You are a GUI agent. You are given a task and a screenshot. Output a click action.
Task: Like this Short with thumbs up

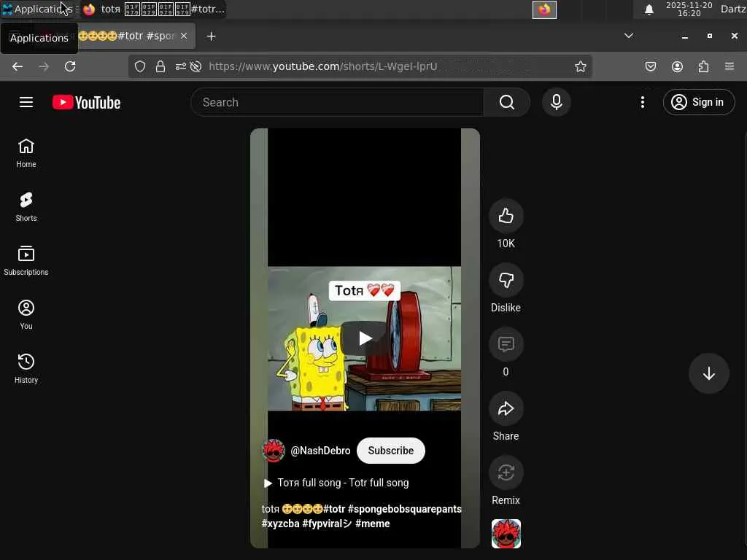click(x=506, y=216)
